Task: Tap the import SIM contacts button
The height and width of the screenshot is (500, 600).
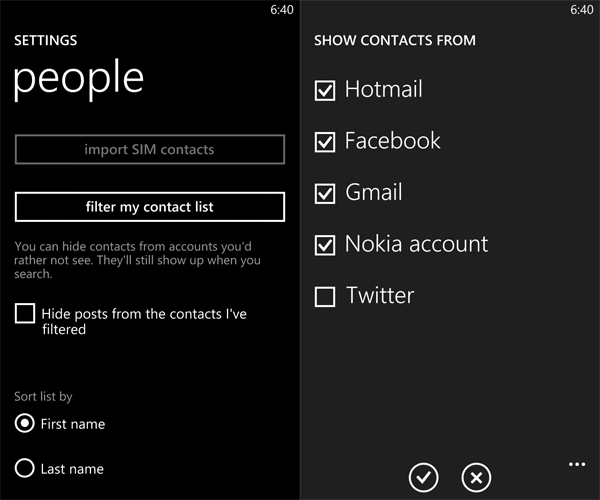Action: click(150, 149)
